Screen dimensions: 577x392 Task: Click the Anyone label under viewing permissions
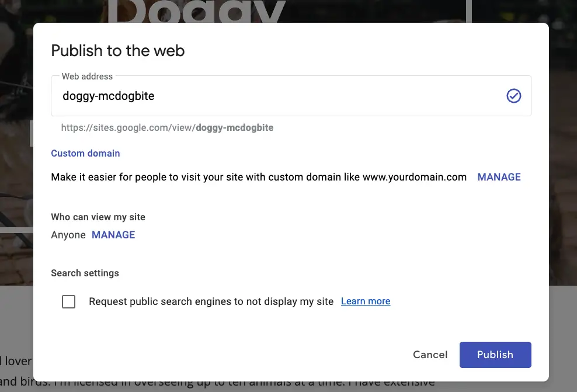pos(68,235)
